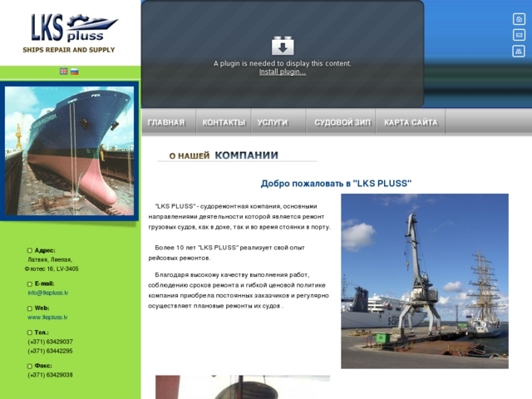532x399 pixels.
Task: Click the home icon in top-right corner
Action: click(519, 19)
